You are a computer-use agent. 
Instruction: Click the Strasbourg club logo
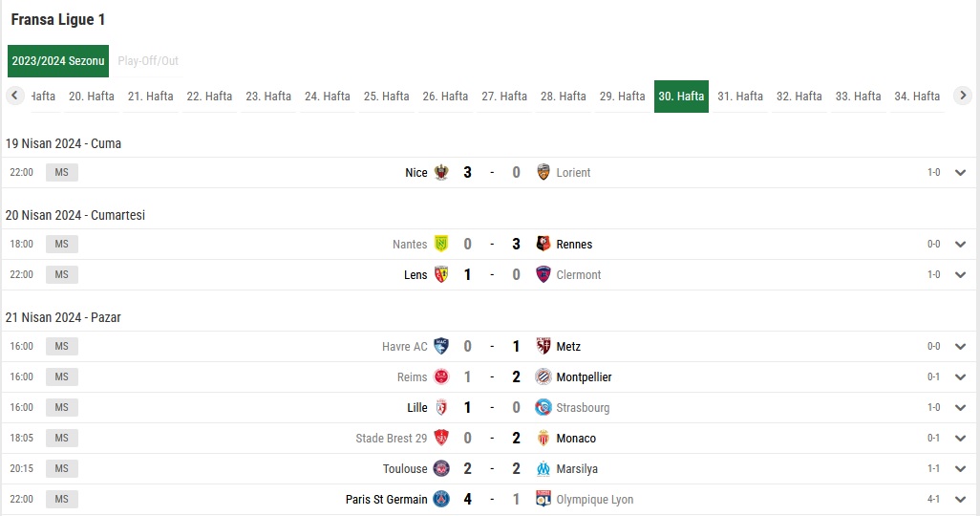pos(543,407)
